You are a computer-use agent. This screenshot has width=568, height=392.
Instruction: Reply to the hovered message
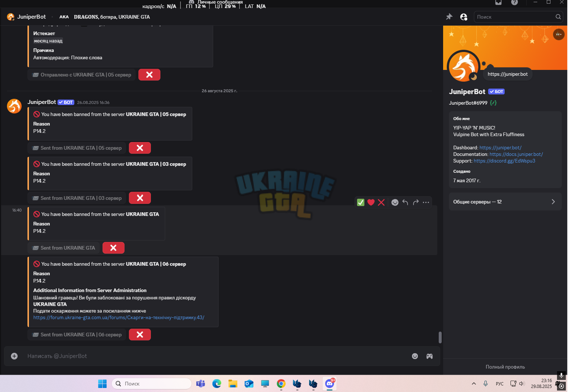[x=405, y=202]
